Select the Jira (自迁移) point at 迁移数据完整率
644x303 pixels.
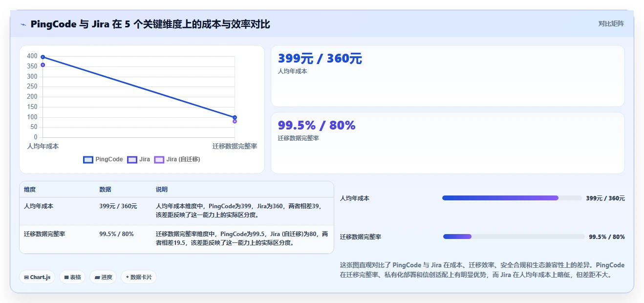point(235,121)
